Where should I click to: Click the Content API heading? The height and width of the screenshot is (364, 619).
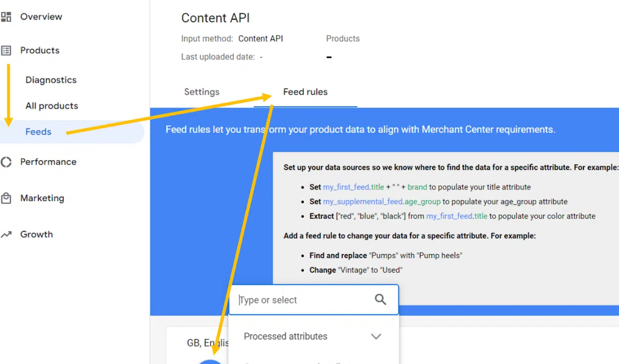pyautogui.click(x=216, y=18)
